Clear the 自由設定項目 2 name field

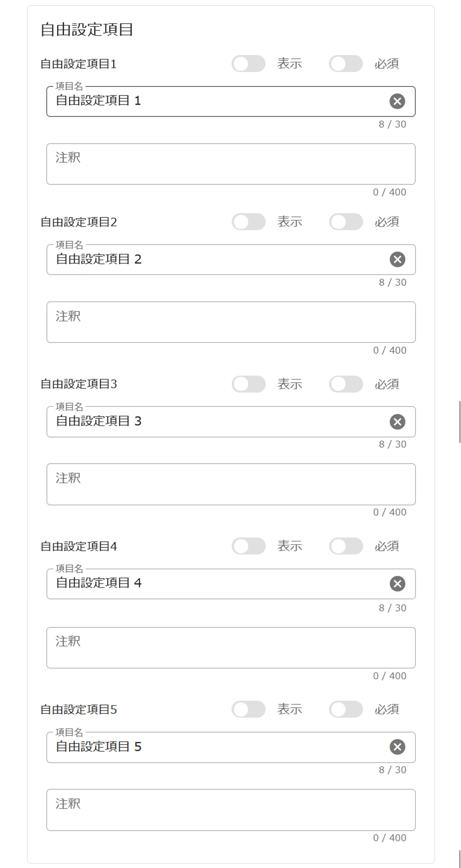coord(397,259)
